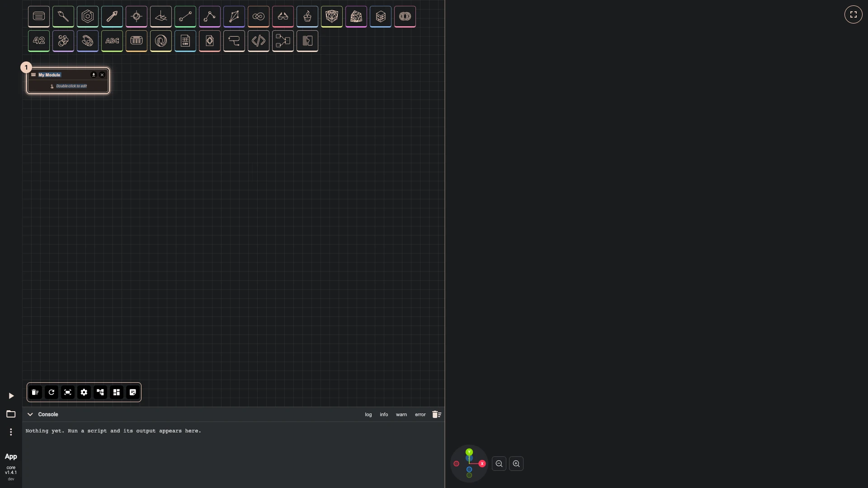Viewport: 868px width, 488px height.
Task: Select the steaming cup node icon
Action: pos(307,17)
